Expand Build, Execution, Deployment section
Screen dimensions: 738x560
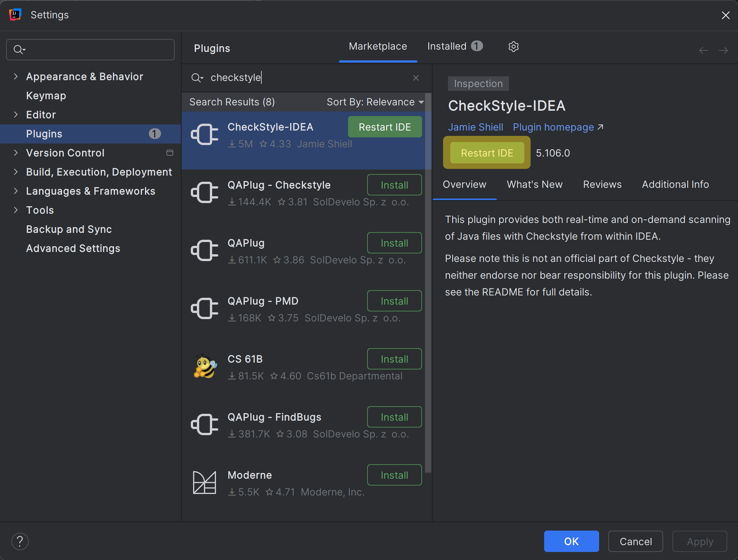[16, 172]
